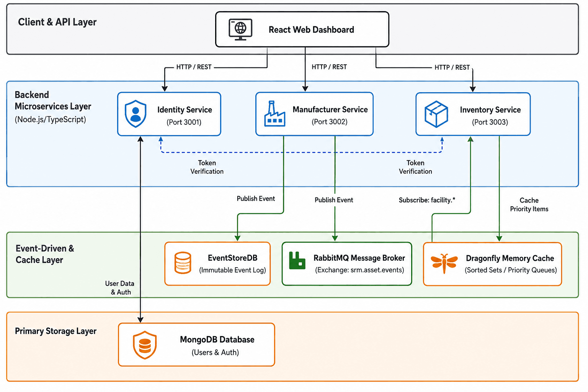The width and height of the screenshot is (588, 392).
Task: Select the "Inventory Service" name text
Action: (x=490, y=110)
